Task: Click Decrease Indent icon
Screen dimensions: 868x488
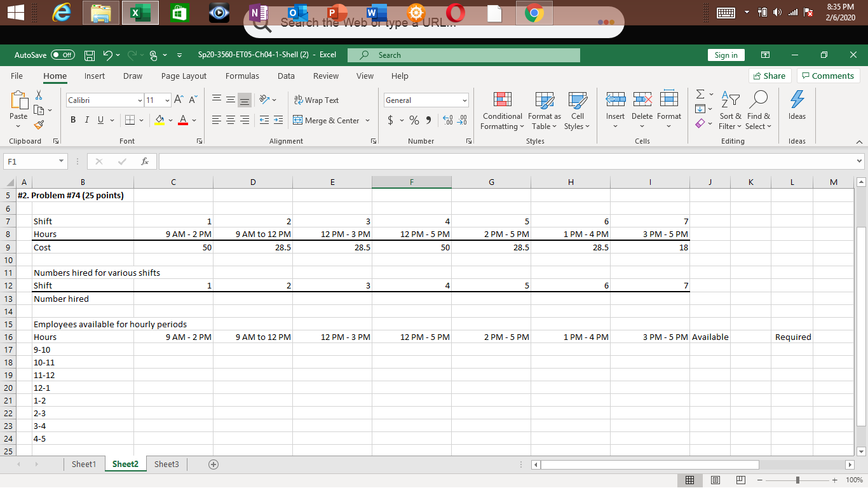Action: [x=264, y=120]
